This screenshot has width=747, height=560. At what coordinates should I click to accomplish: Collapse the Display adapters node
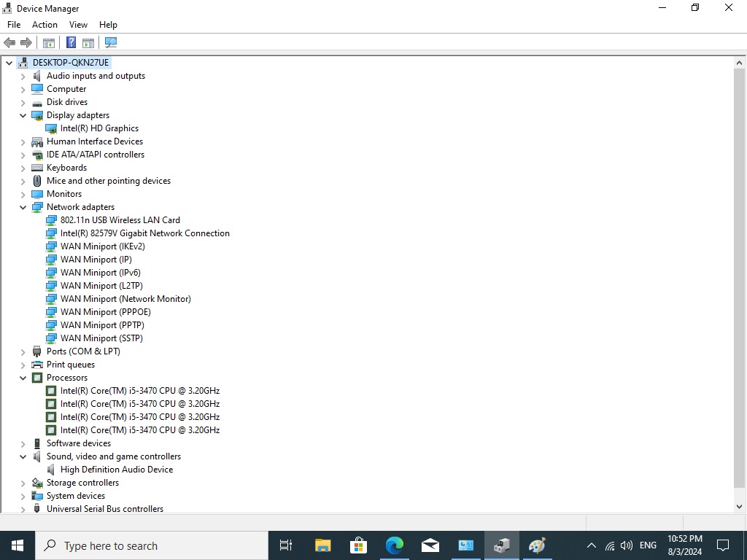point(23,115)
